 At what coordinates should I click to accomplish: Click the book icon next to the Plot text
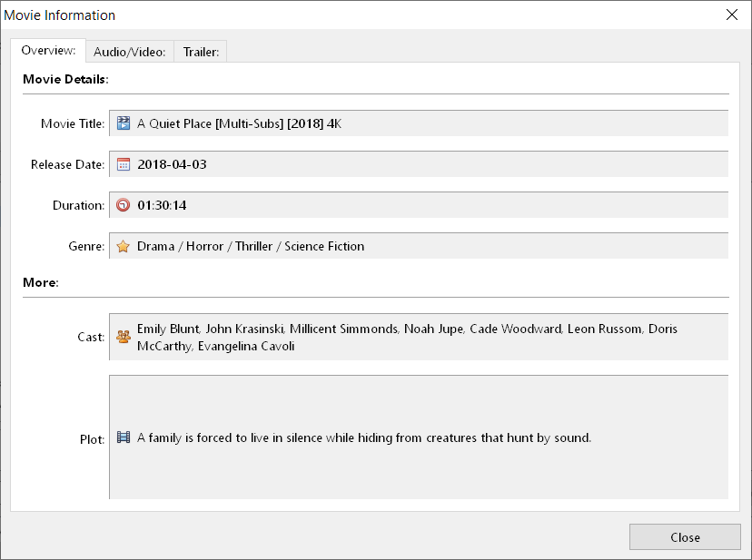pos(123,438)
